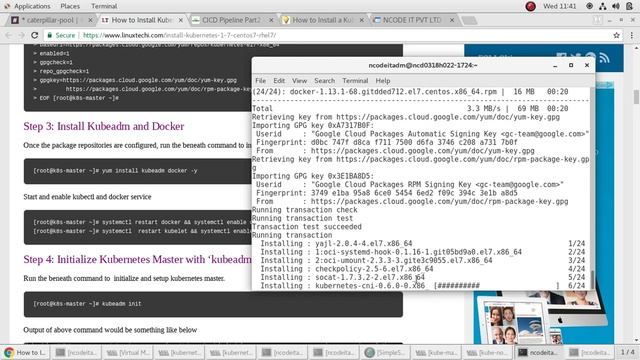Viewport: 640px width, 360px height.
Task: Click the 'kubeadm init' code line
Action: tap(87, 304)
